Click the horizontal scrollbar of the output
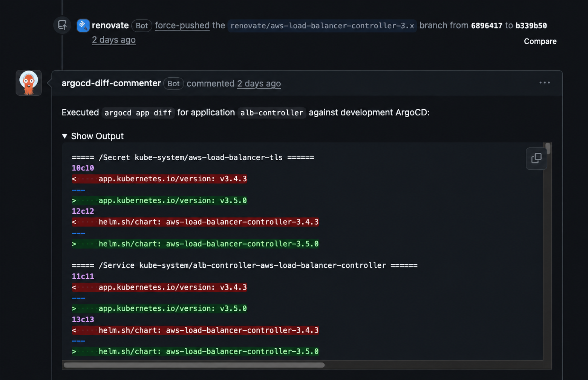The height and width of the screenshot is (380, 588). 194,365
